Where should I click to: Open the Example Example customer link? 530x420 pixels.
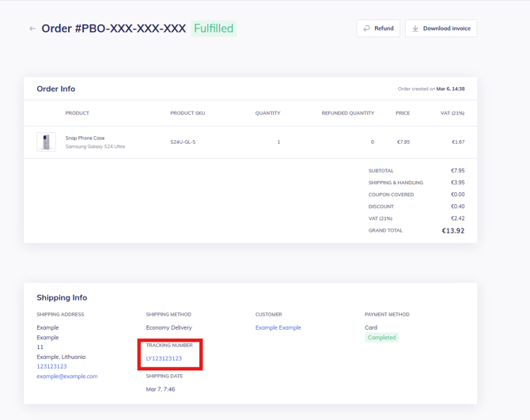278,327
